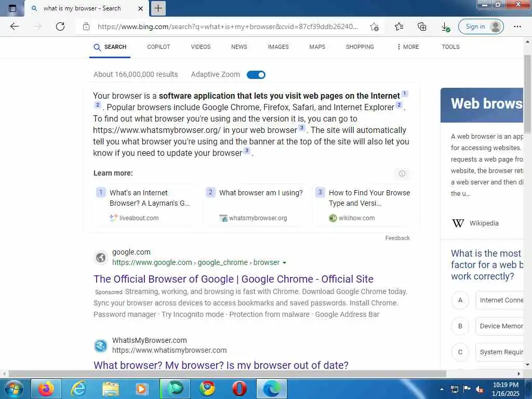Open the Downloads icon
This screenshot has height=399, width=532.
445,27
